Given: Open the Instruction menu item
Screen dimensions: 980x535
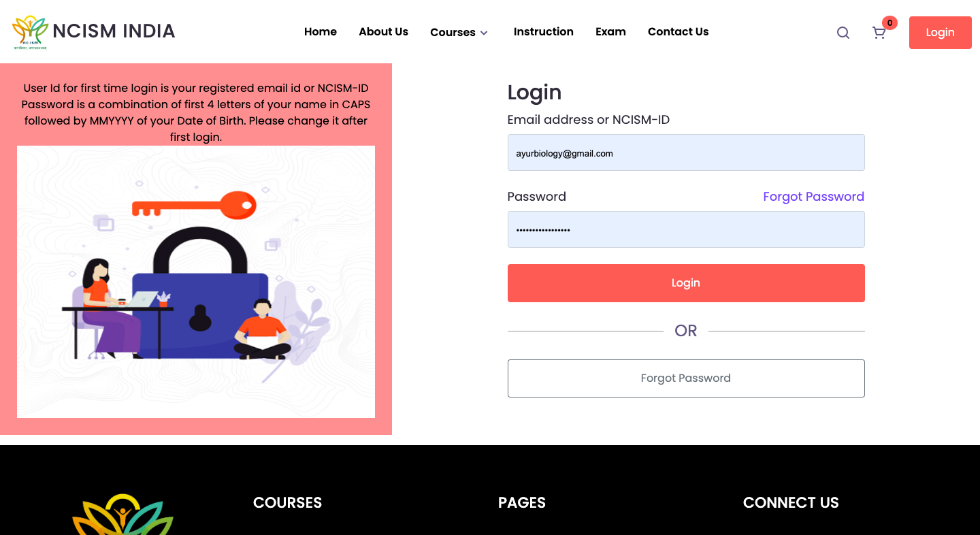Looking at the screenshot, I should coord(544,31).
